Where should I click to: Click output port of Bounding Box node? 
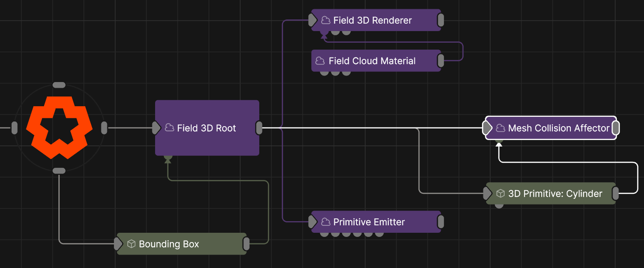click(x=246, y=243)
